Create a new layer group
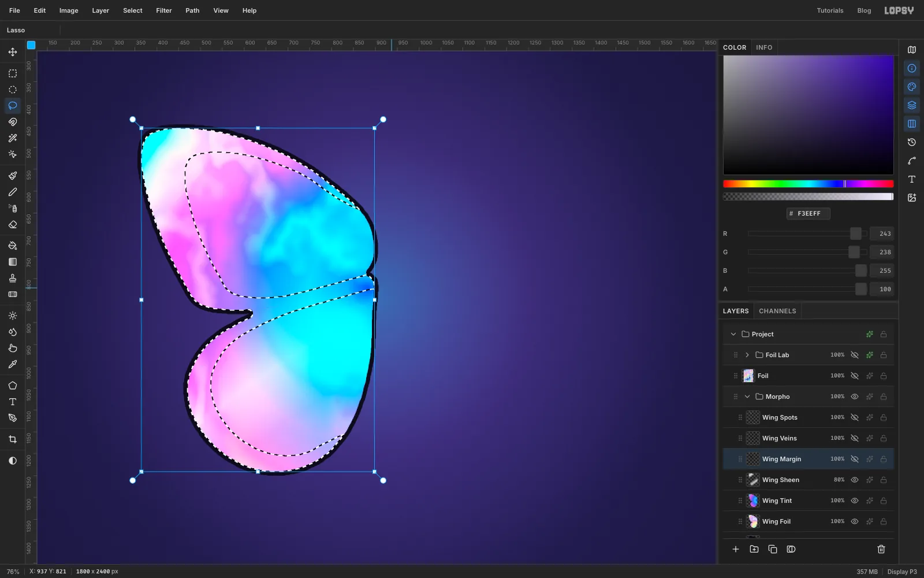Viewport: 924px width, 578px height. pyautogui.click(x=754, y=549)
